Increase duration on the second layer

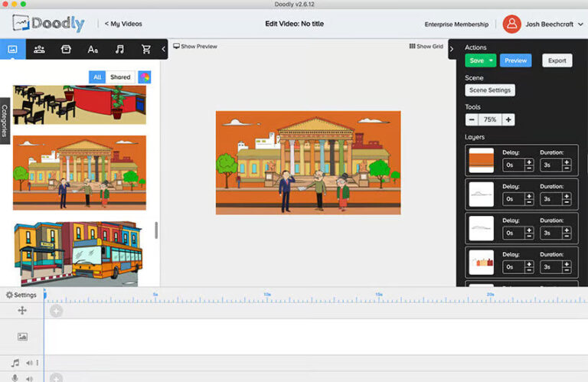point(567,196)
